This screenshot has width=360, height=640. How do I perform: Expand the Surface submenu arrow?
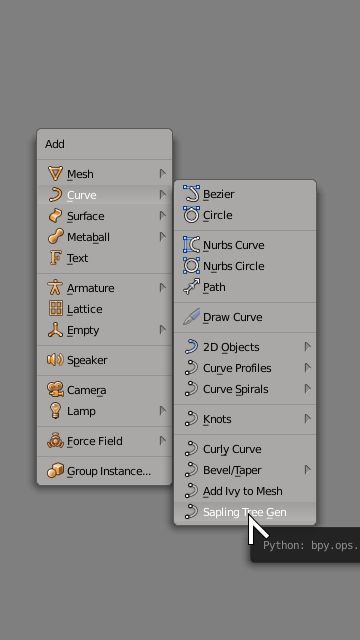(x=162, y=216)
